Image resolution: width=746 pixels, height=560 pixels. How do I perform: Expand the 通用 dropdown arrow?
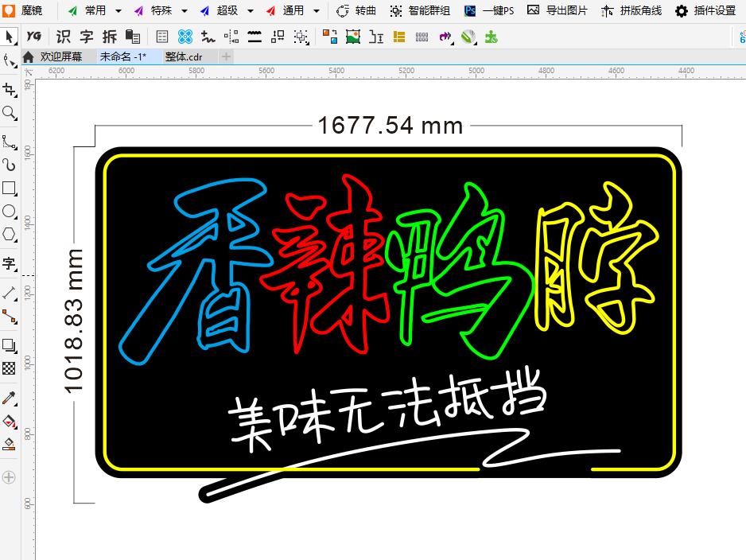click(317, 10)
